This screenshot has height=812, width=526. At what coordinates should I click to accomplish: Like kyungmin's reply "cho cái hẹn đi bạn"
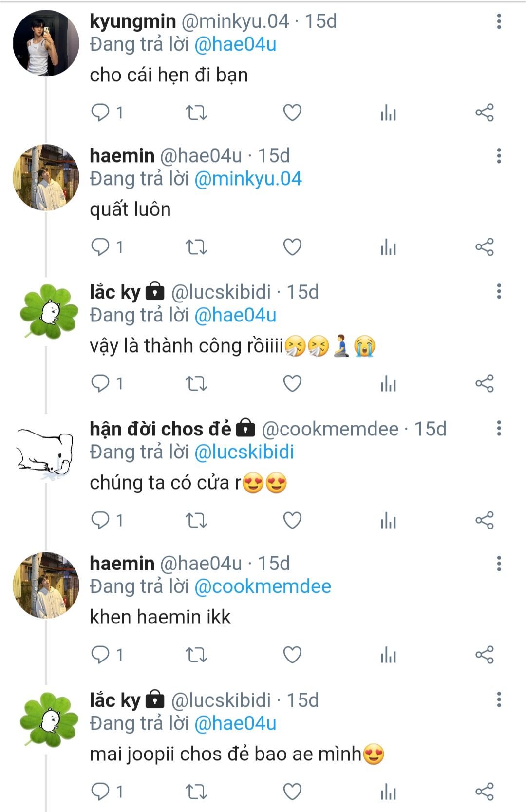[292, 113]
